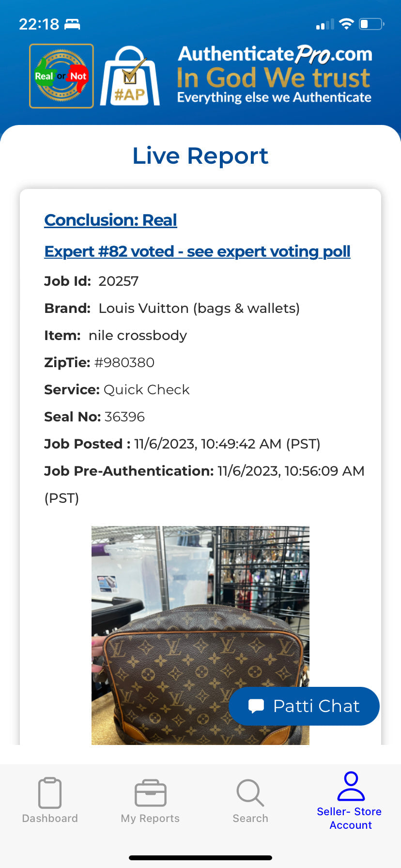Open the My Reports briefcase icon
This screenshot has height=868, width=401.
(150, 792)
